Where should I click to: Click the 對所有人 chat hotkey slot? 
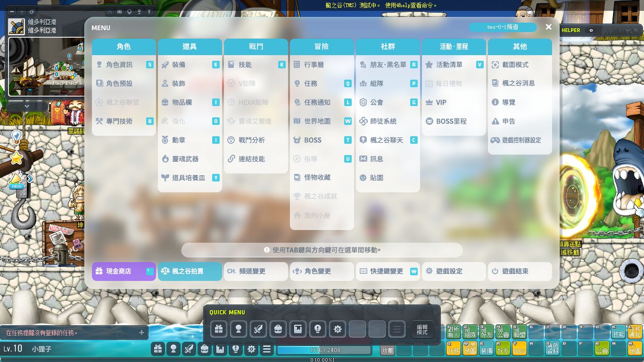(x=454, y=332)
